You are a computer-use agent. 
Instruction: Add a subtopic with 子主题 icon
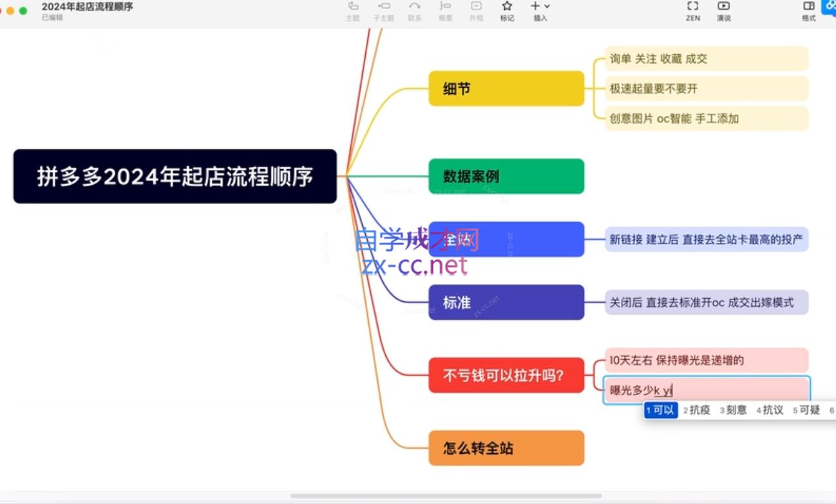pos(384,6)
